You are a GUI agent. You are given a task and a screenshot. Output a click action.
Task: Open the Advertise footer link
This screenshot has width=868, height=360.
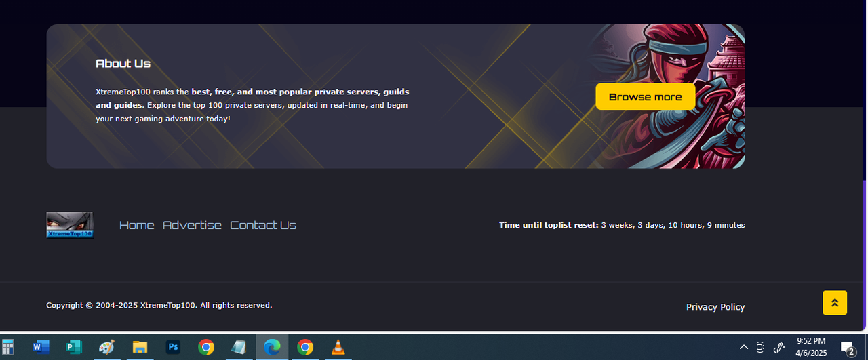coord(192,225)
